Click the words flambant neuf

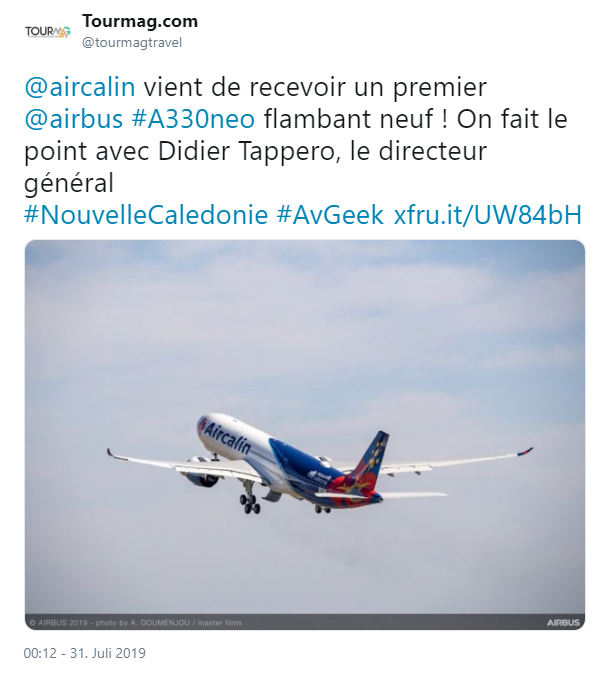tap(349, 119)
